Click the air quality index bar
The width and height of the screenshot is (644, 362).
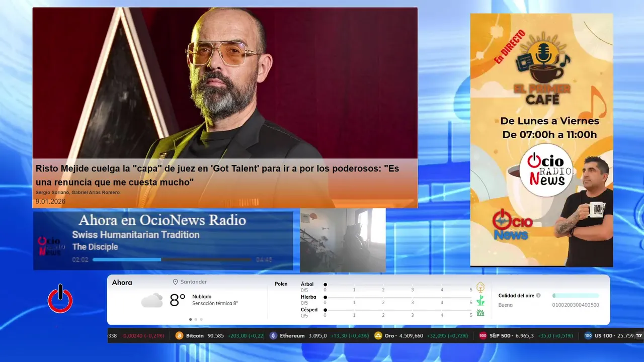tap(576, 296)
